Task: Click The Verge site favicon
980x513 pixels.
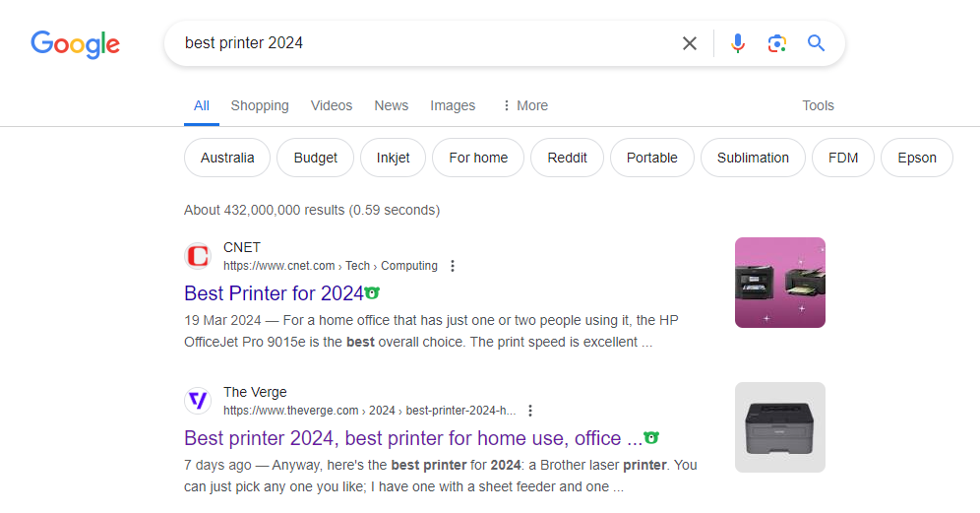Action: coord(198,402)
